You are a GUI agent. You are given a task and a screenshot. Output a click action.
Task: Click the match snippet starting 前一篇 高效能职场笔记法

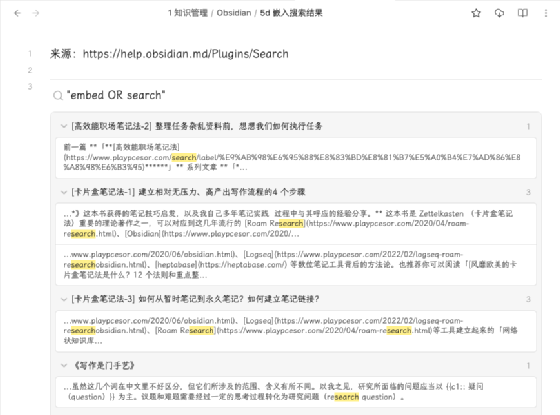point(296,158)
